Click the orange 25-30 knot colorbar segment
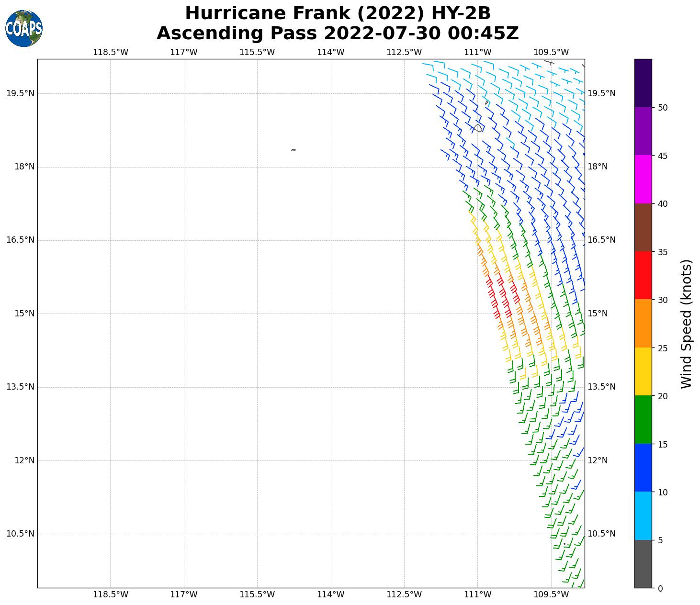The height and width of the screenshot is (605, 700). [643, 323]
